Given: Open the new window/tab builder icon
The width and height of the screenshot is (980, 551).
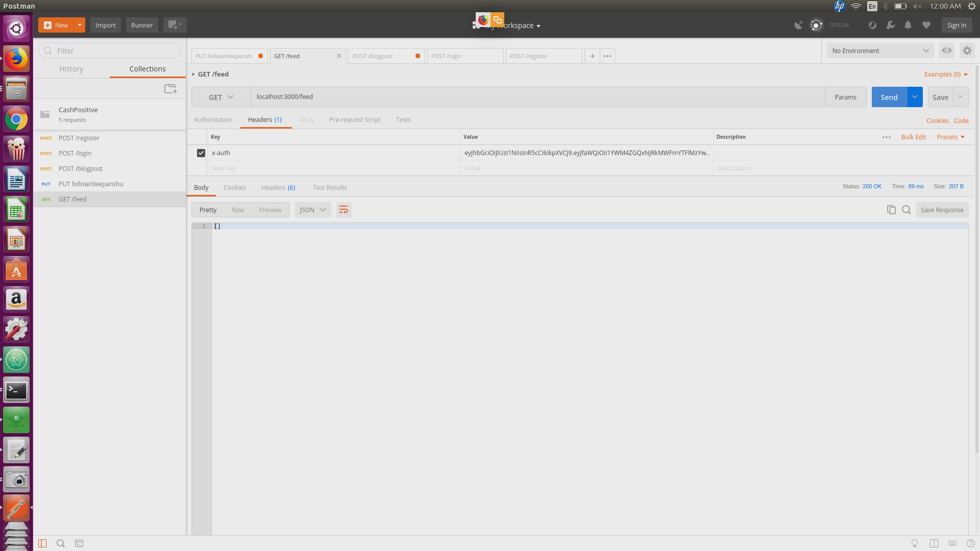Looking at the screenshot, I should (x=175, y=25).
